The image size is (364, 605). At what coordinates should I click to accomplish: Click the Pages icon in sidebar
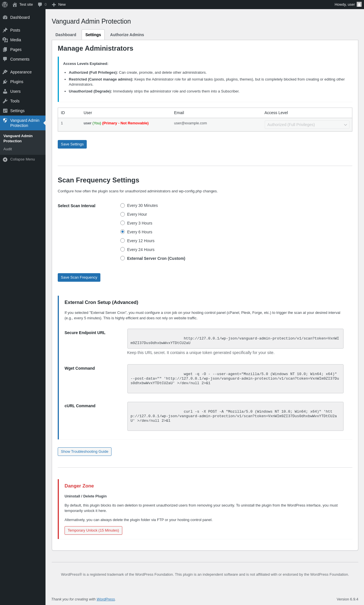(5, 50)
